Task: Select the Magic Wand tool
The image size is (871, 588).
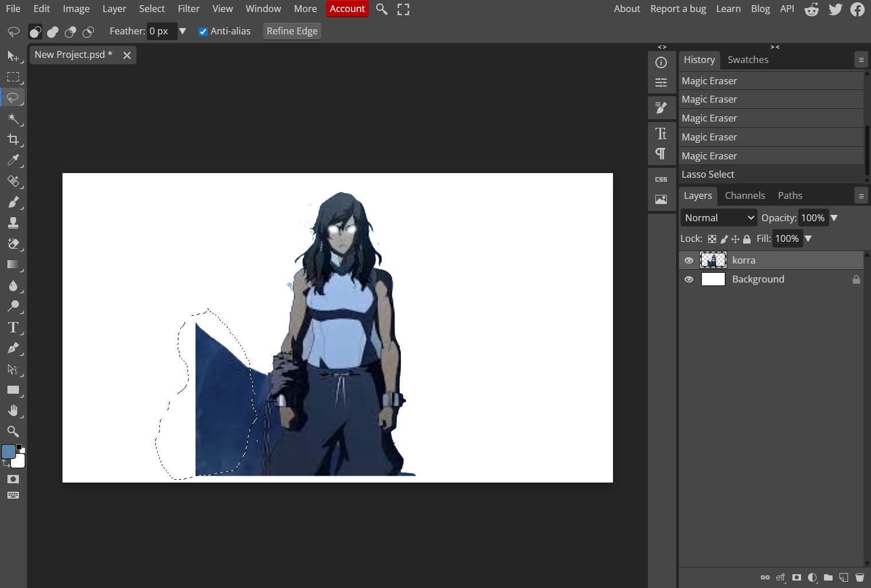Action: (13, 119)
